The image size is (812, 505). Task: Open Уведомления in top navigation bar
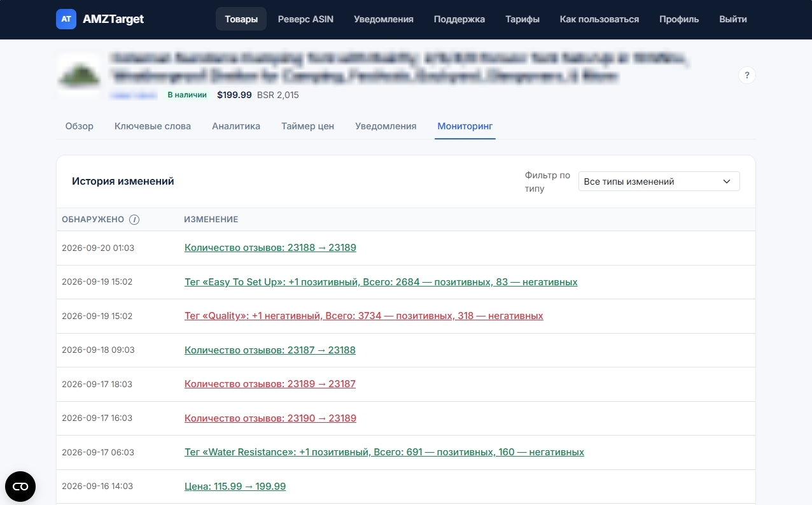pyautogui.click(x=384, y=19)
